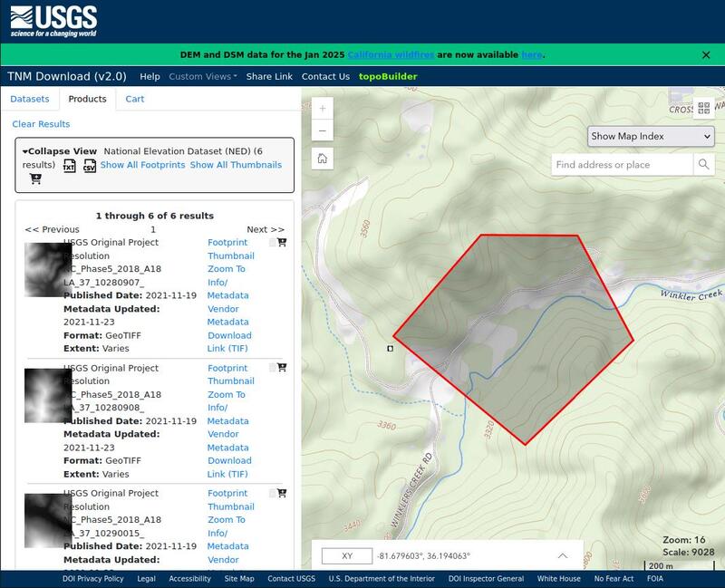This screenshot has height=588, width=725.
Task: Click the USGS logo
Action: (53, 21)
